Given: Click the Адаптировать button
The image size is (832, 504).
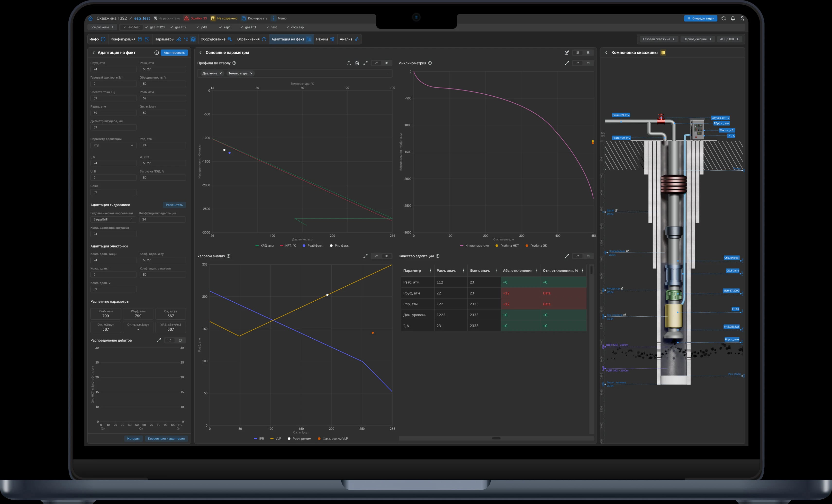Looking at the screenshot, I should [x=174, y=53].
